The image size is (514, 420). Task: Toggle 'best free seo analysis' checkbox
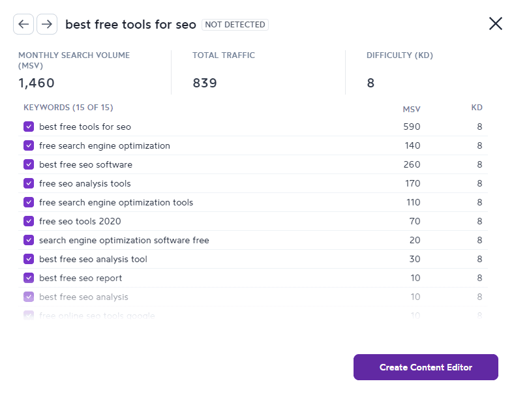(x=29, y=297)
